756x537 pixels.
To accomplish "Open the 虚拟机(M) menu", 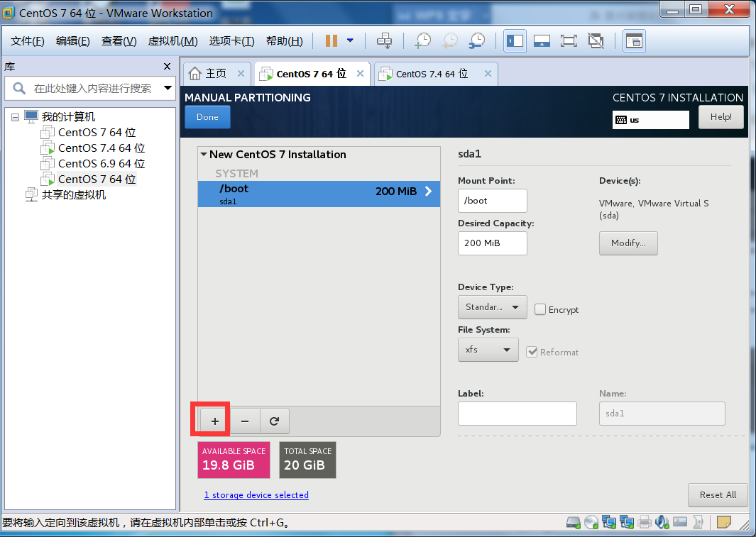I will pyautogui.click(x=172, y=41).
